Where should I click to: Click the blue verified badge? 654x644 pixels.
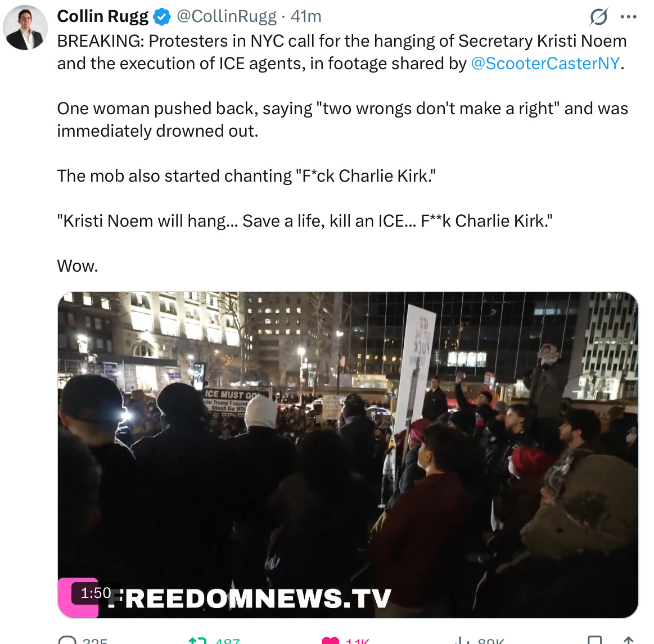click(162, 17)
